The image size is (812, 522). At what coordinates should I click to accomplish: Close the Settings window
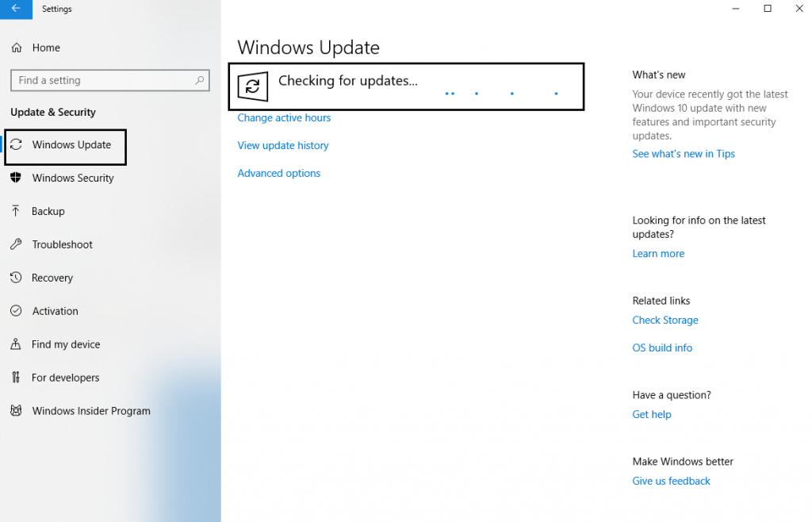point(799,8)
